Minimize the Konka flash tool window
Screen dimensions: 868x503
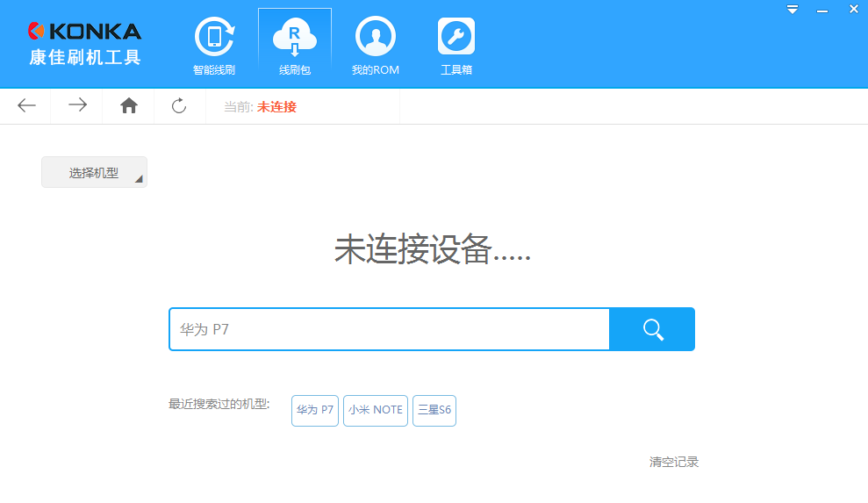(x=822, y=11)
